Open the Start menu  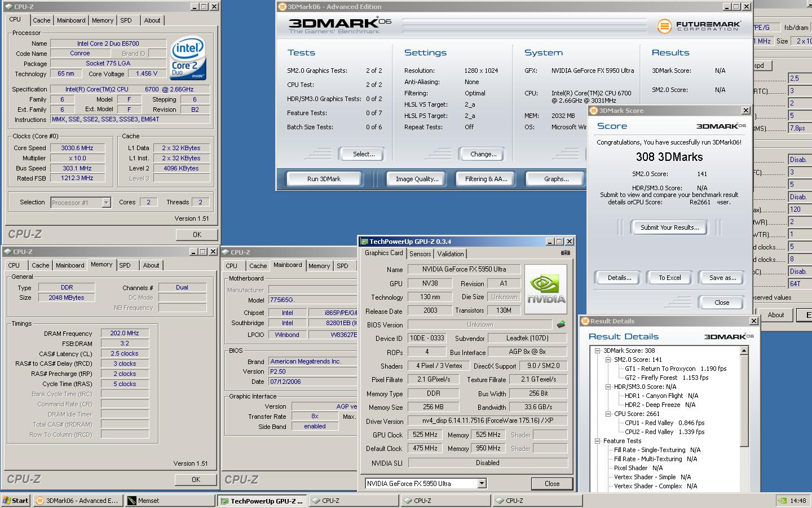pos(16,501)
